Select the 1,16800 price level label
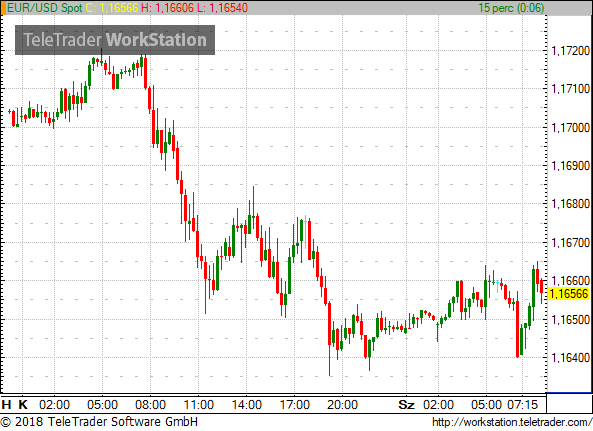593x431 pixels. (x=571, y=204)
